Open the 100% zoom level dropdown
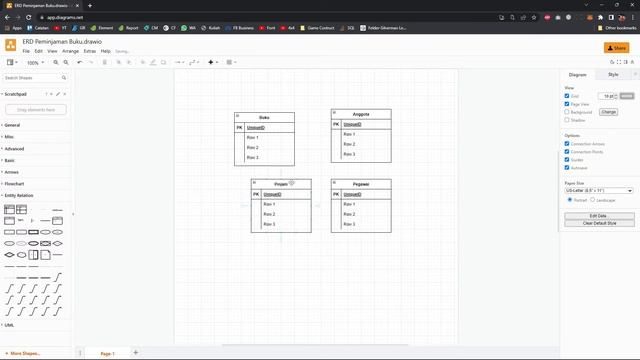The width and height of the screenshot is (640, 360). point(36,63)
